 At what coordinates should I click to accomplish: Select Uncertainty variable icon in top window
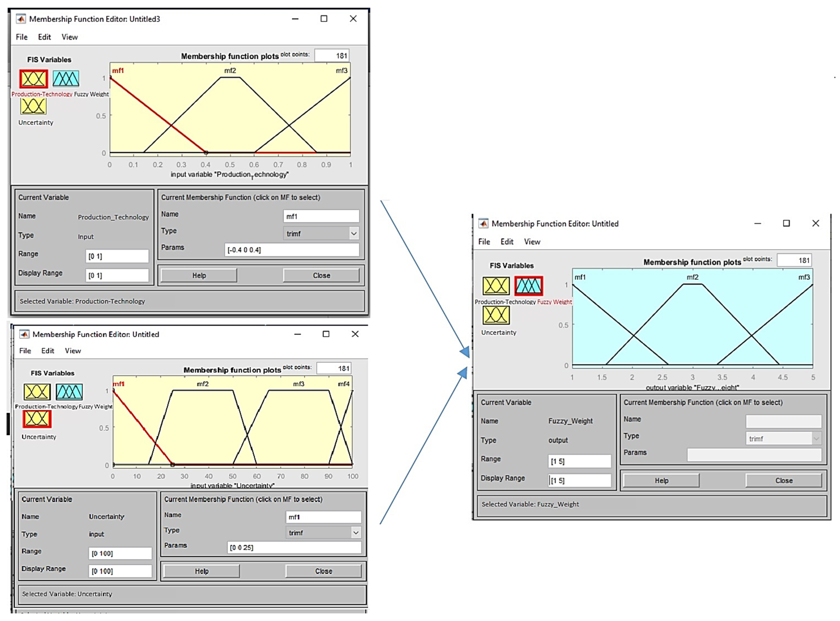coord(33,106)
